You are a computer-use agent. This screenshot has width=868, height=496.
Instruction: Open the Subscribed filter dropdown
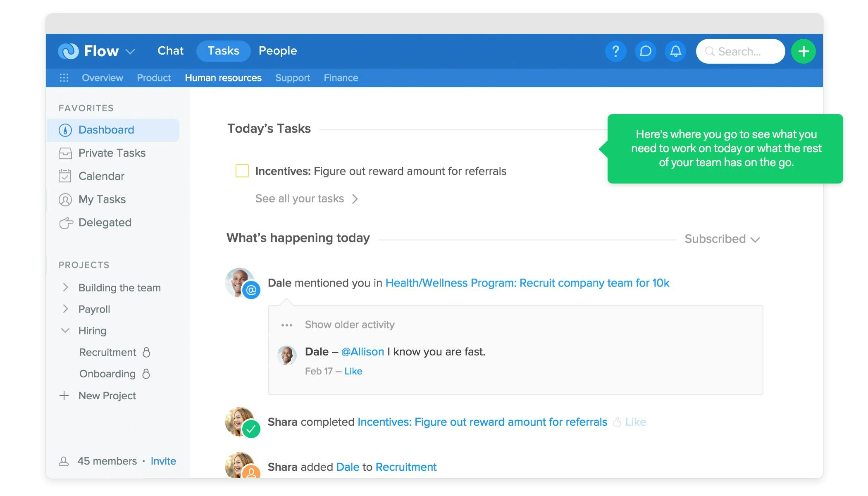(722, 239)
